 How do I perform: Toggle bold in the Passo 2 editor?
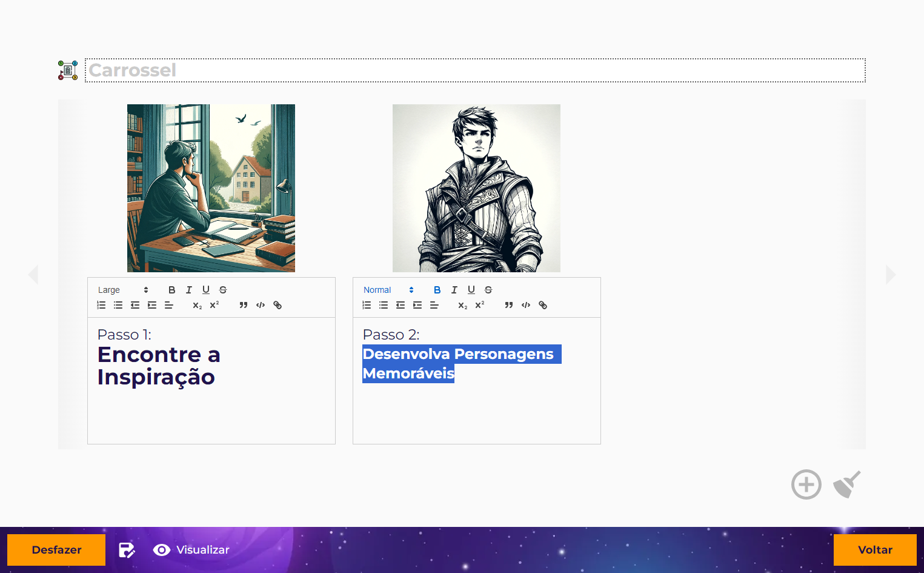(x=437, y=290)
